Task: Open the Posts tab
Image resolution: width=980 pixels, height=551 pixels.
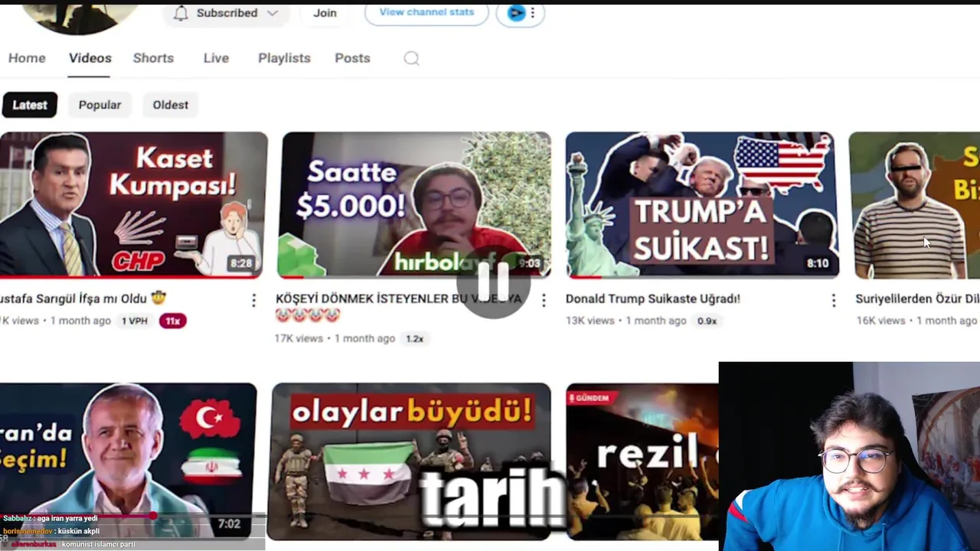Action: [352, 58]
